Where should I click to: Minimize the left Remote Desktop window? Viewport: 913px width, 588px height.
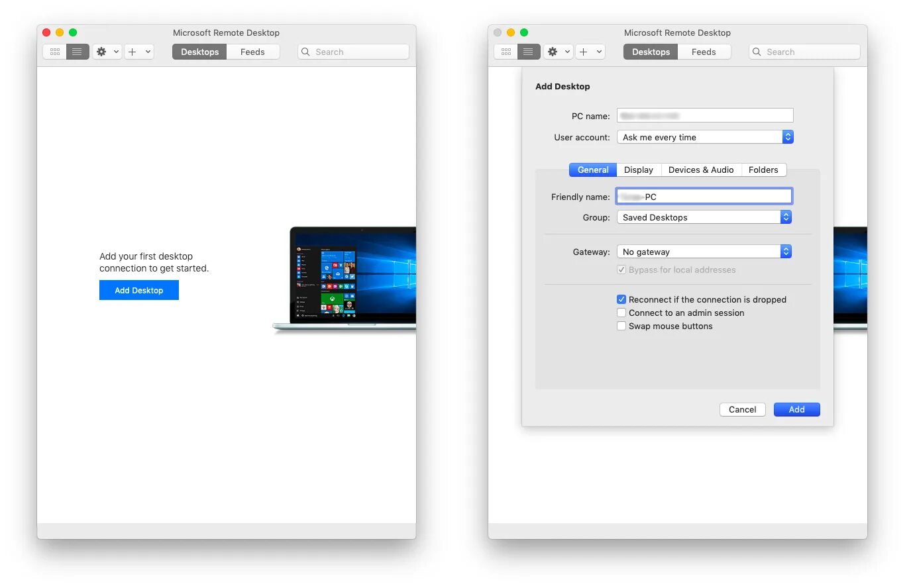point(60,32)
